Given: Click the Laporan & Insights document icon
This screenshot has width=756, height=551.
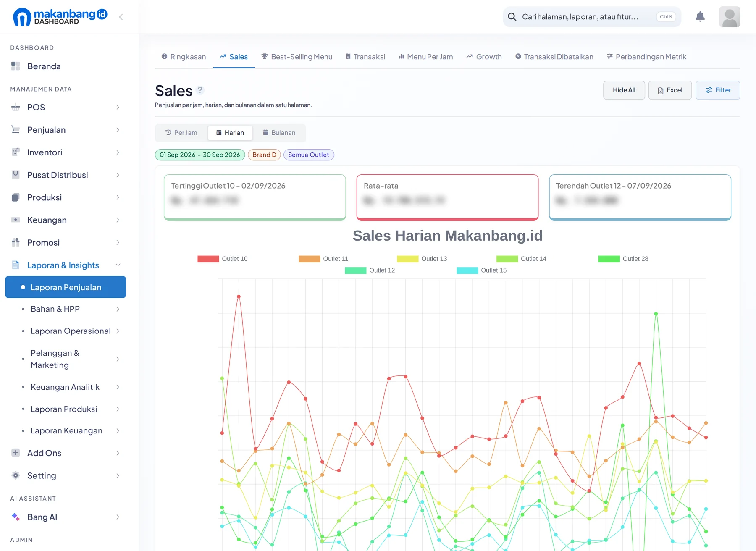Looking at the screenshot, I should click(16, 265).
